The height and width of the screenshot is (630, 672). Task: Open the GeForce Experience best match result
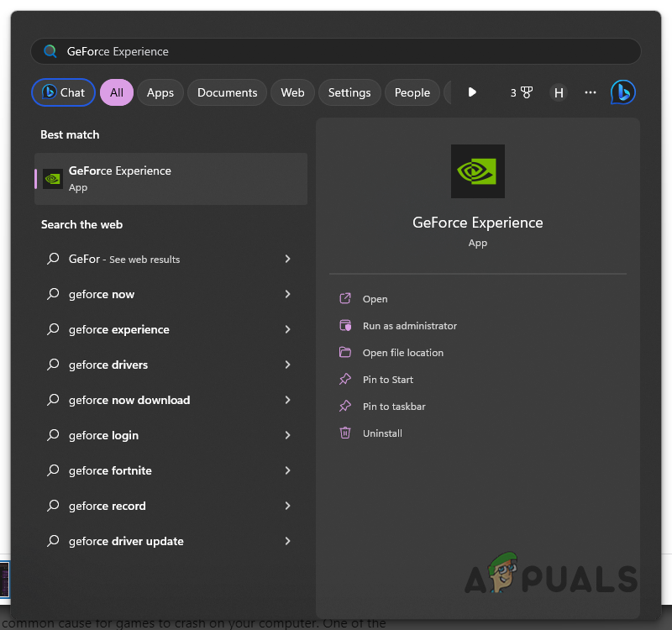pyautogui.click(x=171, y=179)
